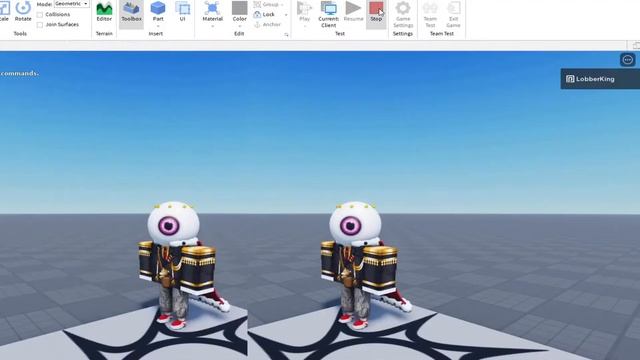Image resolution: width=640 pixels, height=360 pixels.
Task: Switch the Current: Client view
Action: pos(329,14)
